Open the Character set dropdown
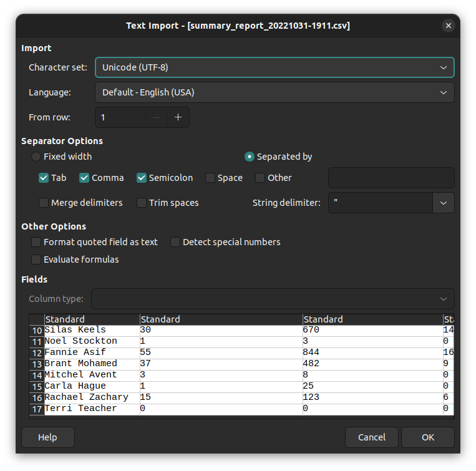This screenshot has height=471, width=476. point(274,67)
